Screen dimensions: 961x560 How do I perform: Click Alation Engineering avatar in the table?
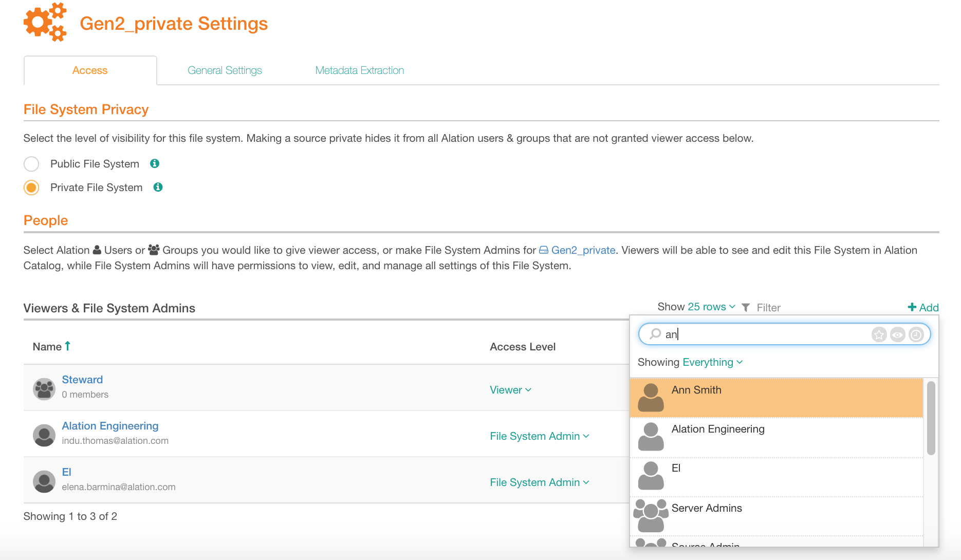(x=44, y=435)
